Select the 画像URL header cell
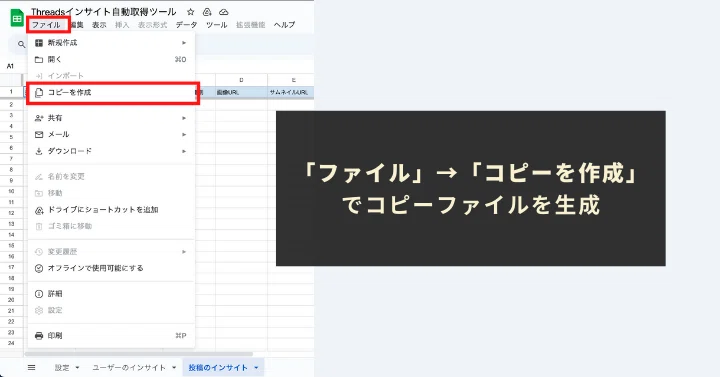The width and height of the screenshot is (720, 377). pyautogui.click(x=242, y=92)
